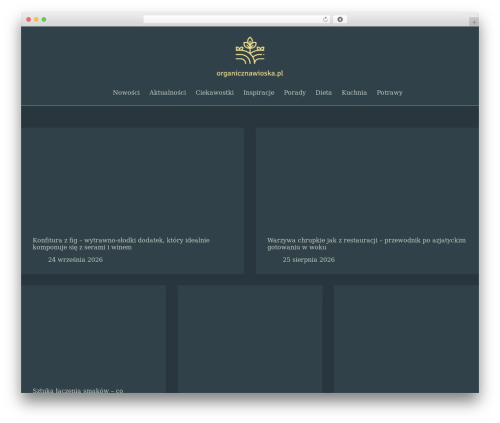Open Inspiracje category
500x423 pixels.
click(x=259, y=92)
